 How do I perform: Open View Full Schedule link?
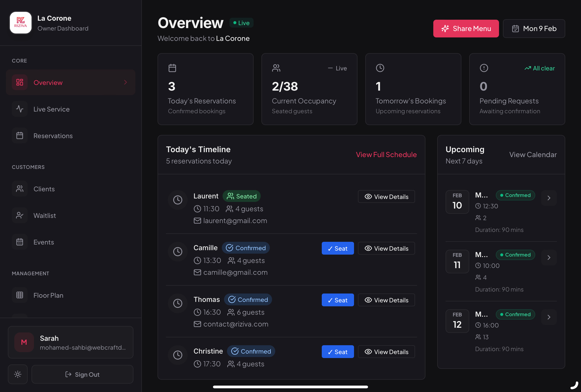(386, 154)
